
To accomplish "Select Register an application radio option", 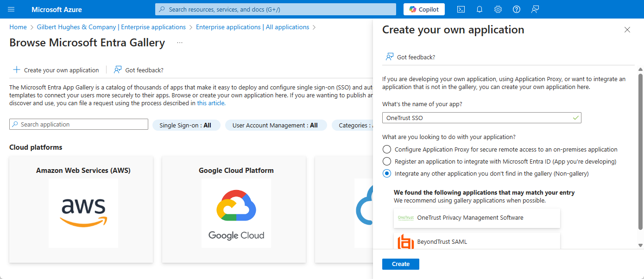I will [x=387, y=162].
